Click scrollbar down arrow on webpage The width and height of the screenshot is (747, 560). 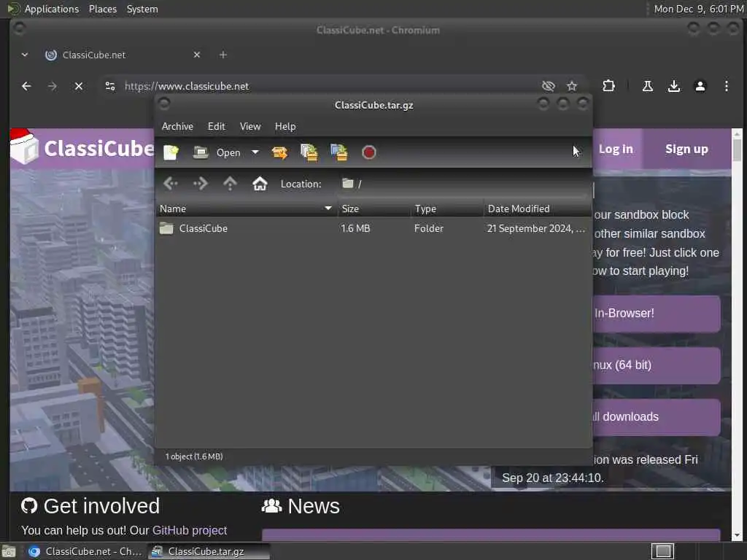pyautogui.click(x=737, y=536)
